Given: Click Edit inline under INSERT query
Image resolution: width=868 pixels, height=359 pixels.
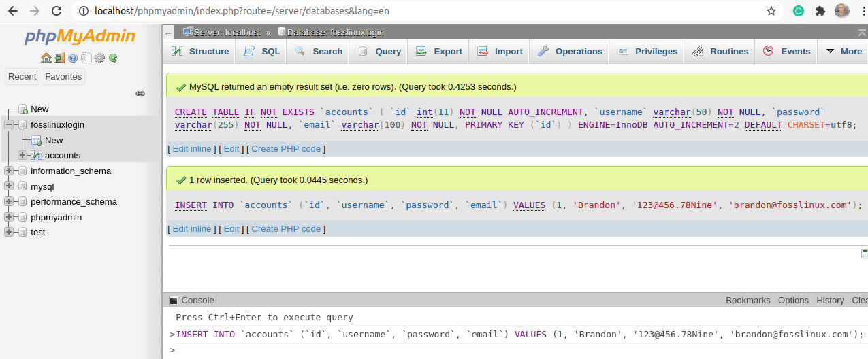Looking at the screenshot, I should [192, 229].
